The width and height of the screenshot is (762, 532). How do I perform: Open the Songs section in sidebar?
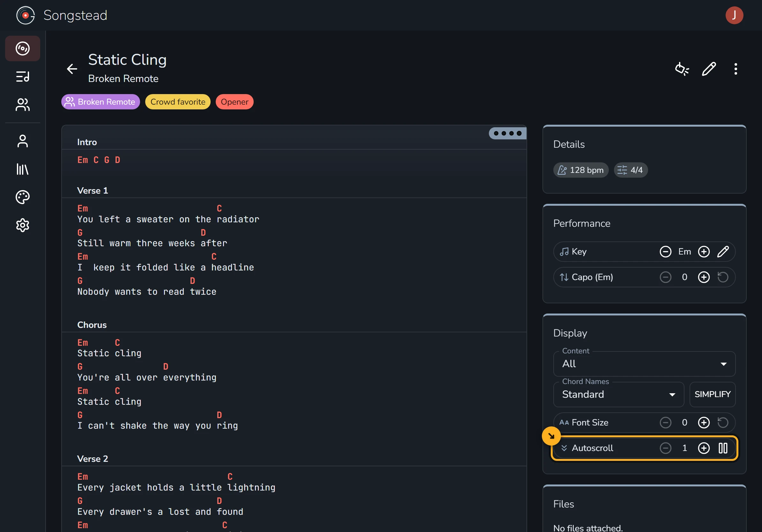click(23, 48)
